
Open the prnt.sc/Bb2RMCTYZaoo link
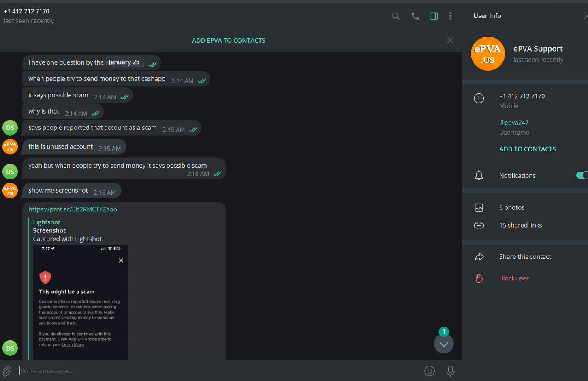coord(73,209)
